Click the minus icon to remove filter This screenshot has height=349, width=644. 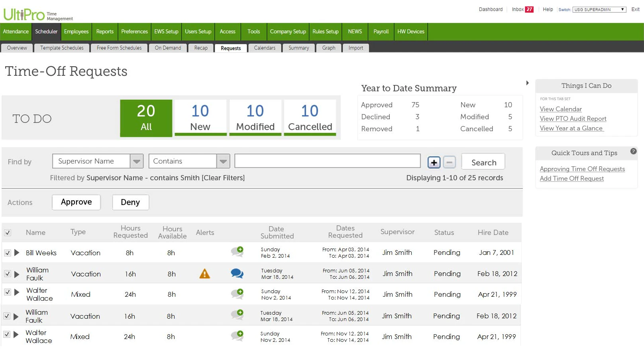(x=449, y=162)
